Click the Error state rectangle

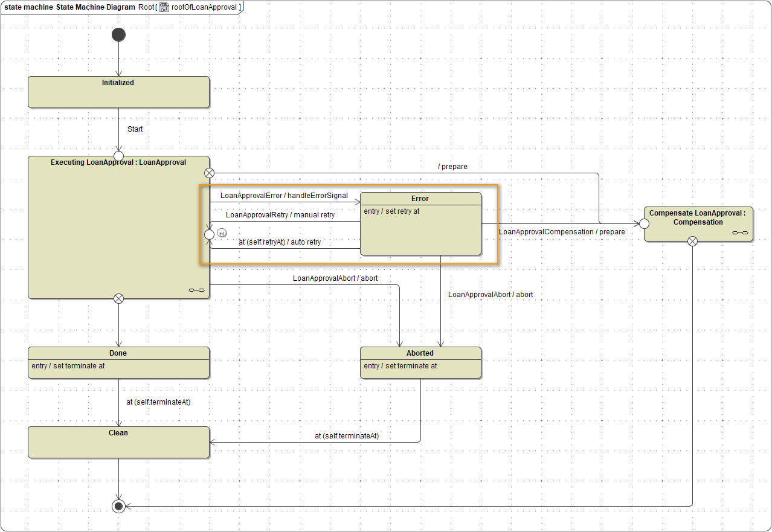(420, 225)
